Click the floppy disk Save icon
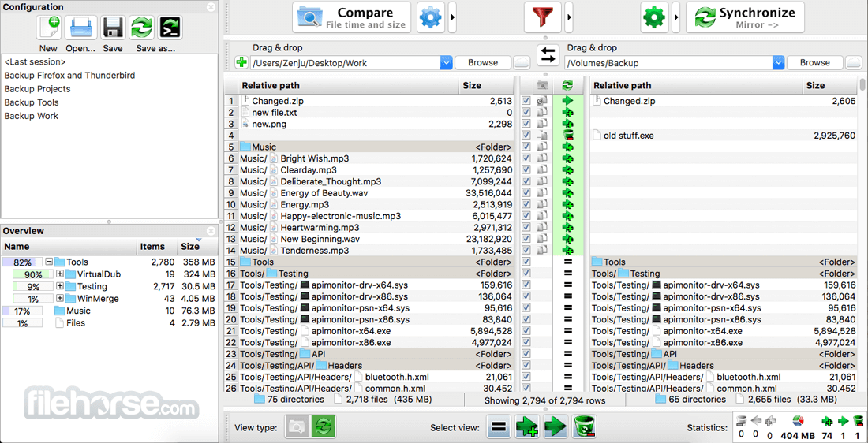Image resolution: width=868 pixels, height=443 pixels. coord(113,27)
